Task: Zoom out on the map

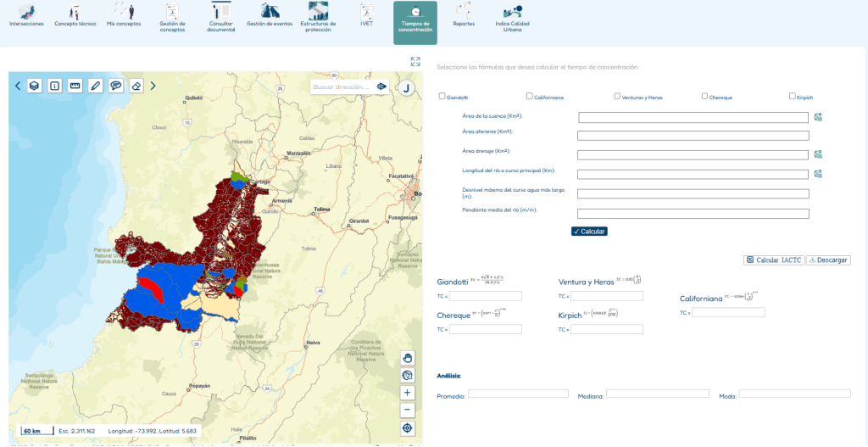Action: point(408,411)
